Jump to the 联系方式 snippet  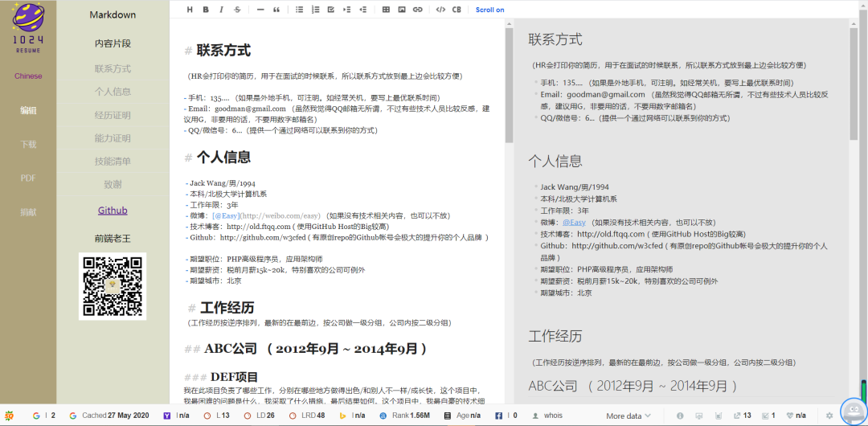113,68
